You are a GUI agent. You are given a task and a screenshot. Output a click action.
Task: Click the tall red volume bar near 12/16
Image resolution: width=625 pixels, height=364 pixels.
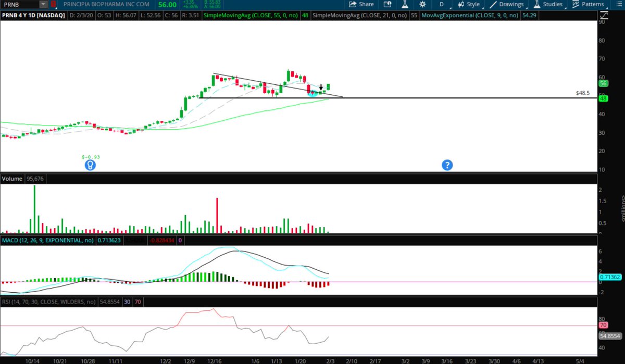[217, 215]
